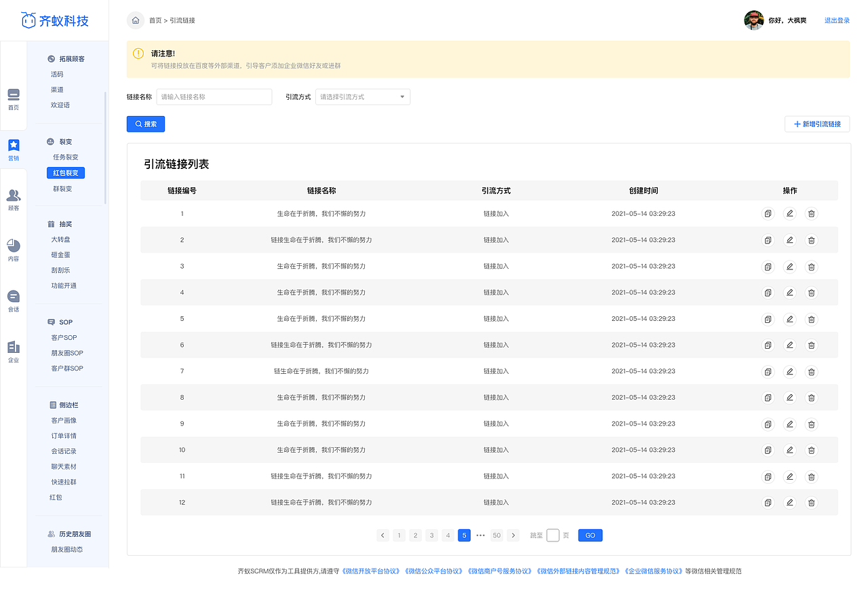Viewport: 868px width, 591px height.
Task: Edit the link in row 3
Action: pyautogui.click(x=789, y=267)
